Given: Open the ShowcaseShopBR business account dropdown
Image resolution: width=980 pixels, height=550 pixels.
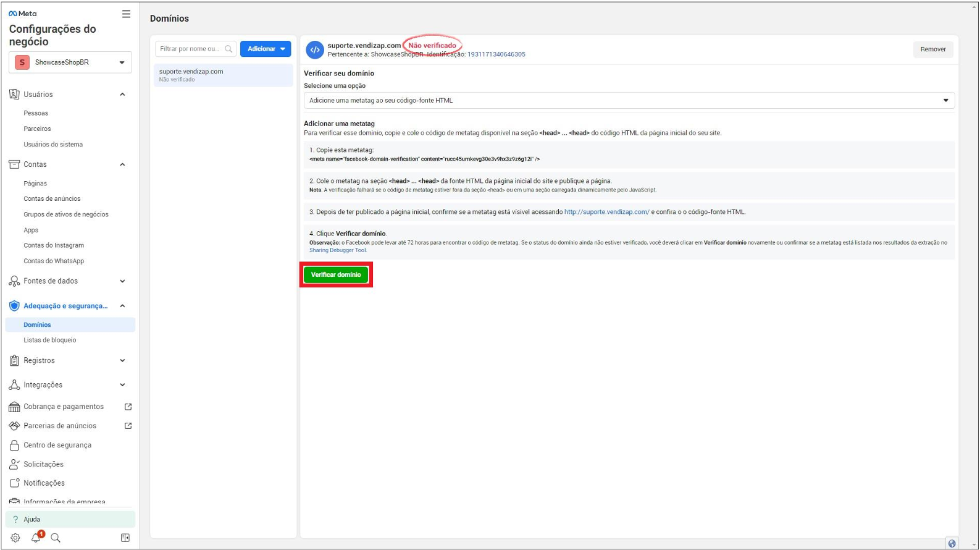Looking at the screenshot, I should 70,62.
